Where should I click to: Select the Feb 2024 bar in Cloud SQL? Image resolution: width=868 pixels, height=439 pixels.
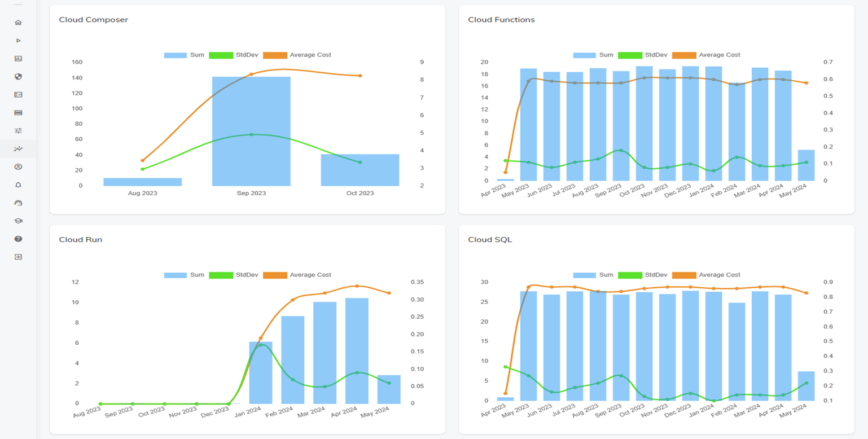pyautogui.click(x=737, y=352)
